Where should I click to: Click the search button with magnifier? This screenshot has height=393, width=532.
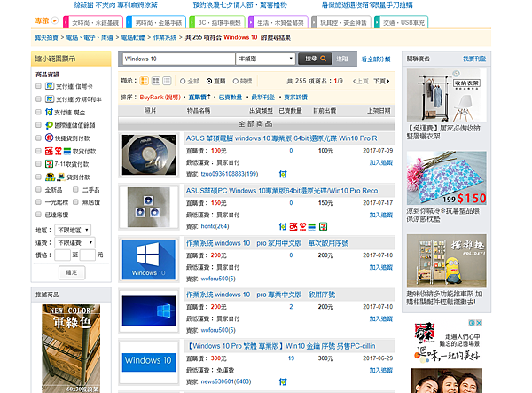(x=315, y=59)
